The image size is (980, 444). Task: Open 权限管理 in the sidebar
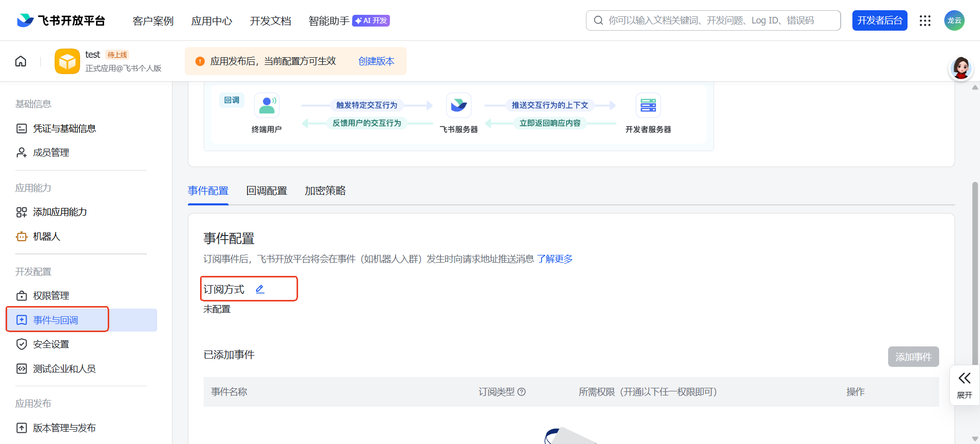(51, 296)
